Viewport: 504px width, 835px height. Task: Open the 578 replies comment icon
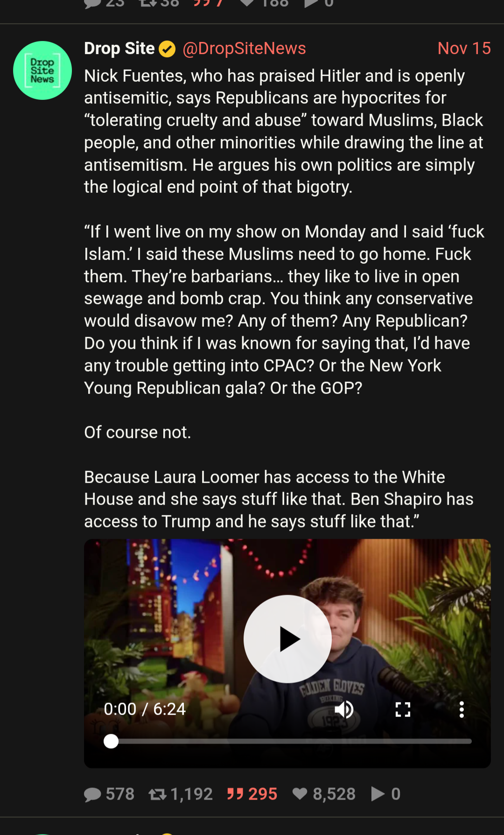click(x=92, y=794)
